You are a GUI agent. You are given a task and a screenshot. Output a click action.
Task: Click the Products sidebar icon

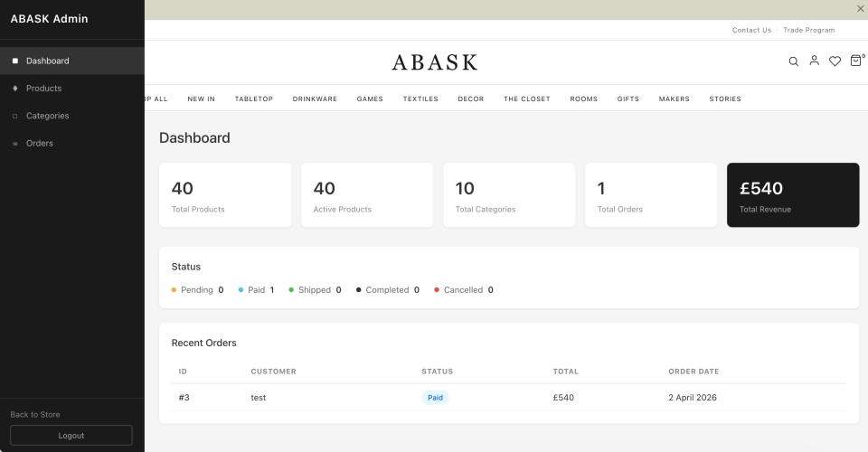click(15, 89)
